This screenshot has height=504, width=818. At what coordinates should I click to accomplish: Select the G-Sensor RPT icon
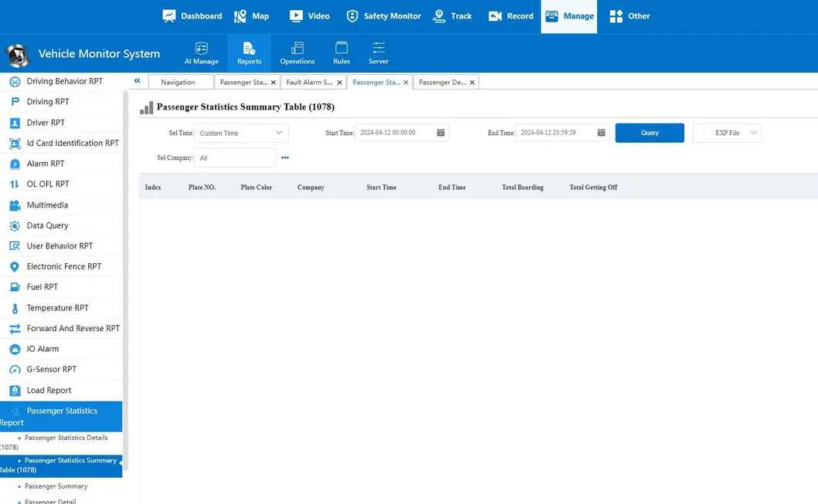point(14,369)
